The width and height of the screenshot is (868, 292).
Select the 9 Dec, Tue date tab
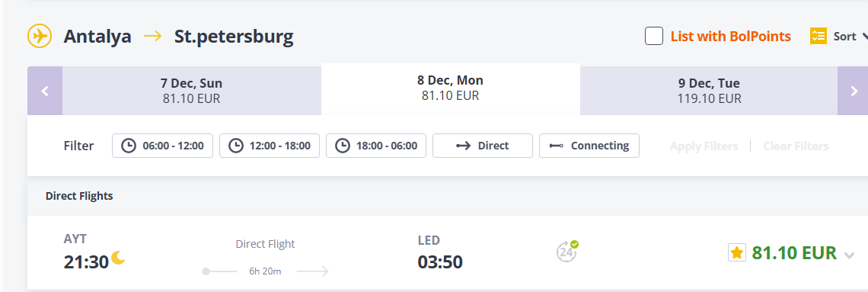709,91
